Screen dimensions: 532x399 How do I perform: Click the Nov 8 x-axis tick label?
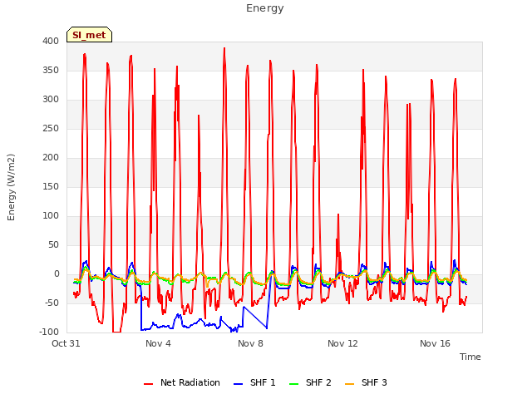tap(250, 343)
